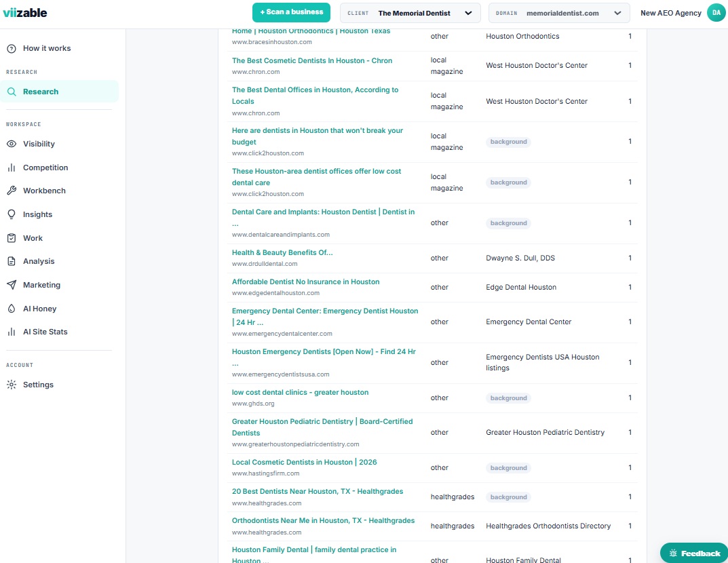This screenshot has width=728, height=563.
Task: Navigate to Workbench
Action: (44, 191)
